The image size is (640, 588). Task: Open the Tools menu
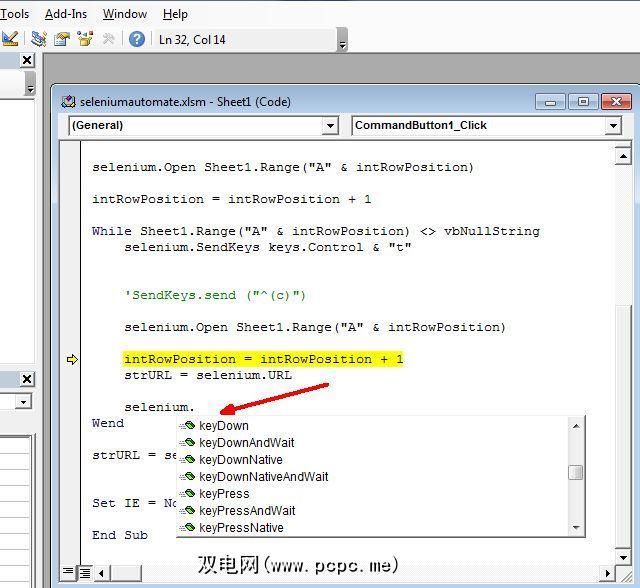(x=14, y=14)
